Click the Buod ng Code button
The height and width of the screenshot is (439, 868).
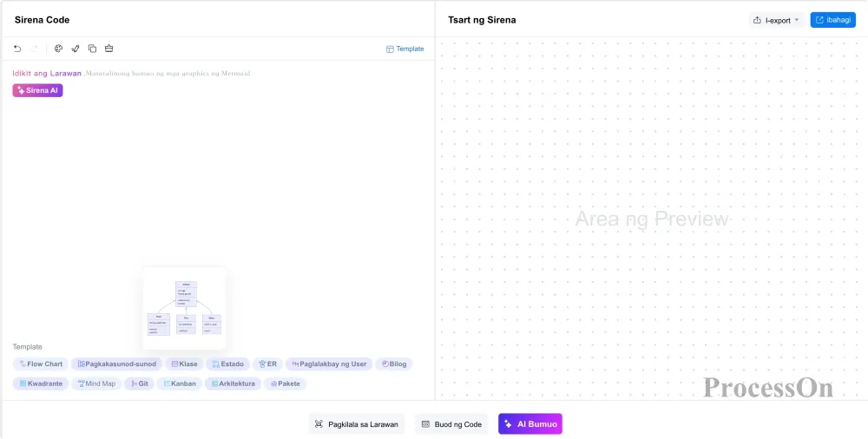coord(451,424)
